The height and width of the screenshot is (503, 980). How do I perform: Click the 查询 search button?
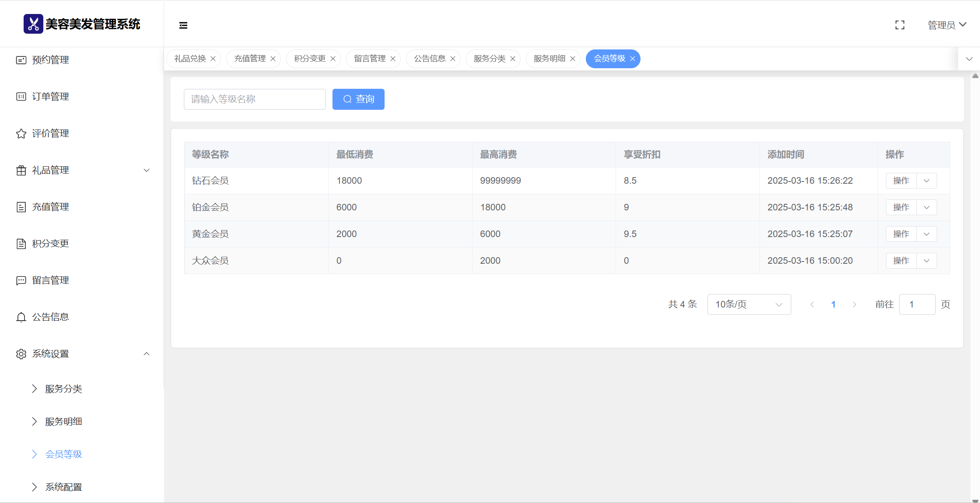pos(358,99)
